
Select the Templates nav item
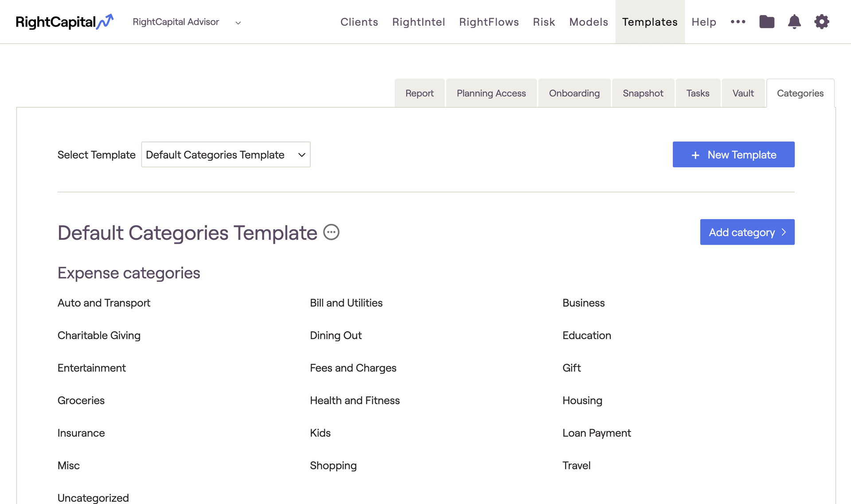(x=650, y=22)
